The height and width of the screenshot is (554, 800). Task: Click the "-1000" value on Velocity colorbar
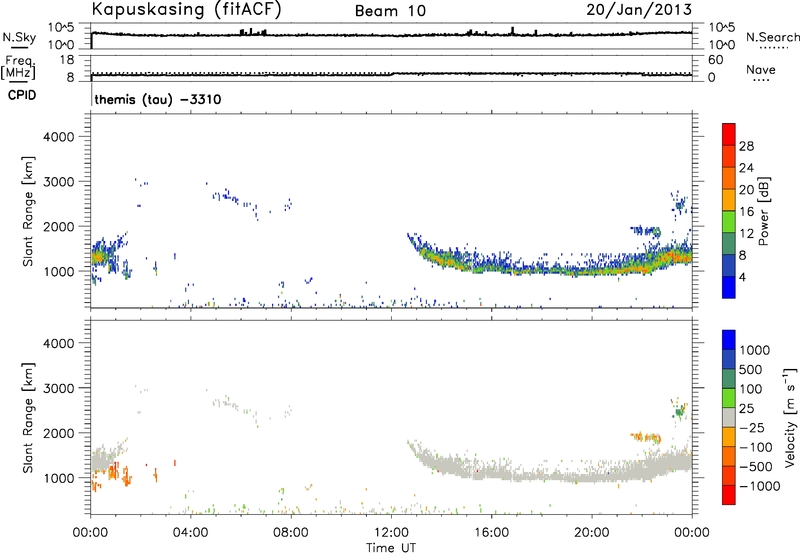[760, 486]
